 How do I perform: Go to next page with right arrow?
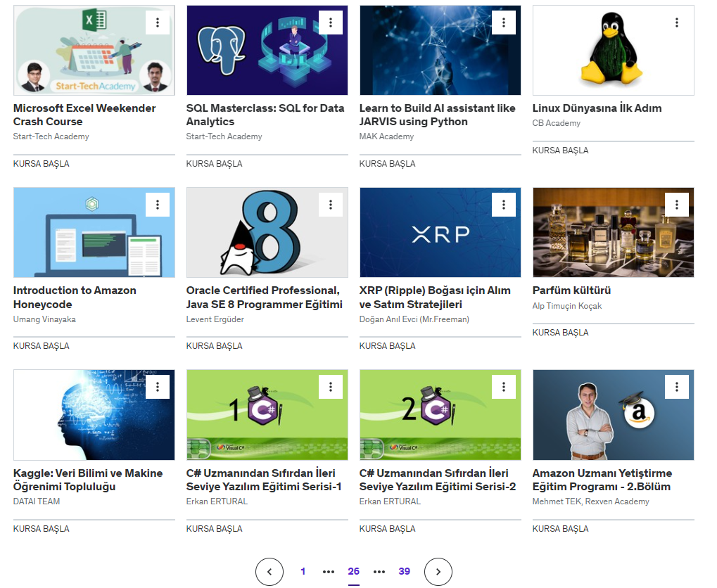point(438,572)
